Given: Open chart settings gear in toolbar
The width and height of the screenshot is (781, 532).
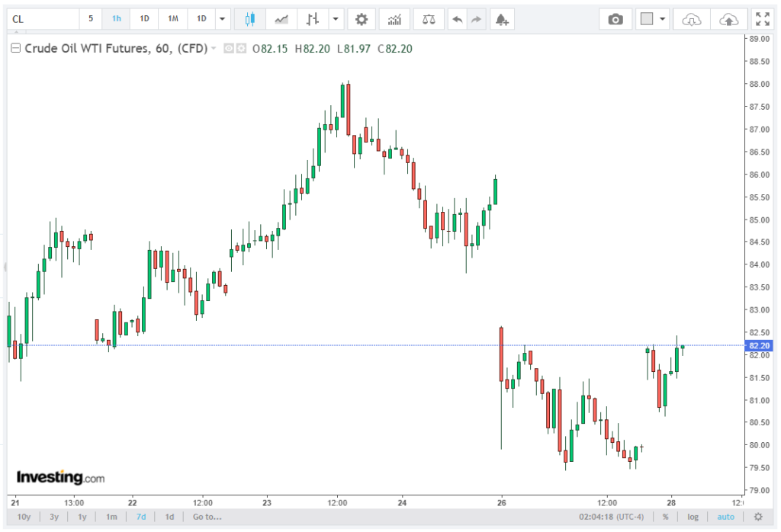Looking at the screenshot, I should pos(361,19).
